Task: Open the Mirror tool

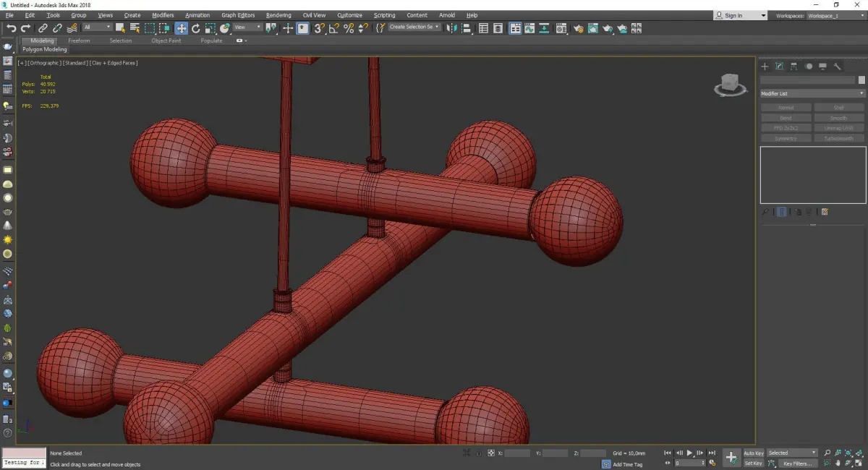Action: tap(451, 28)
